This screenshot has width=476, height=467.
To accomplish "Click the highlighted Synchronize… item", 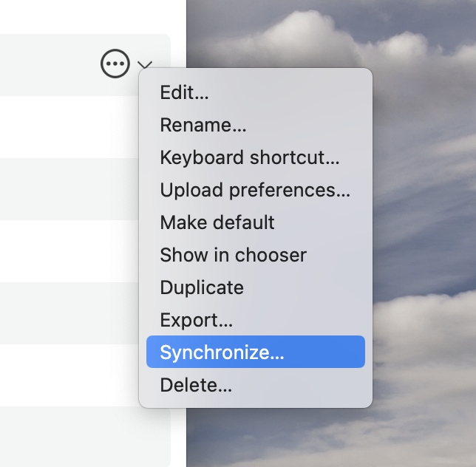I will click(x=255, y=352).
